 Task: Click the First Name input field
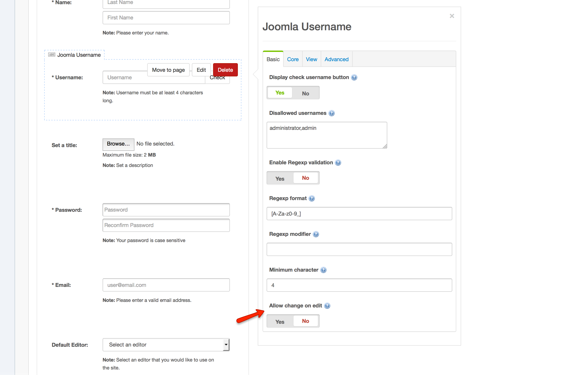[166, 18]
